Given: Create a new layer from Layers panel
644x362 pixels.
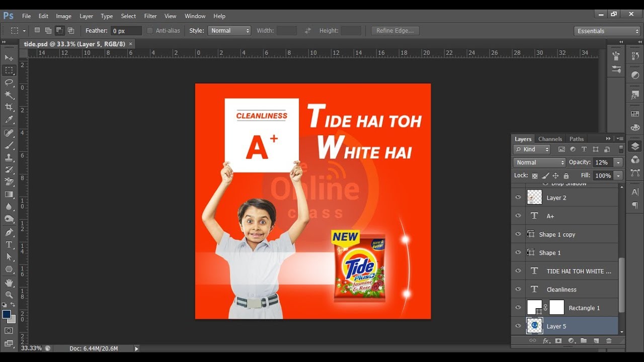Looking at the screenshot, I should tap(596, 341).
